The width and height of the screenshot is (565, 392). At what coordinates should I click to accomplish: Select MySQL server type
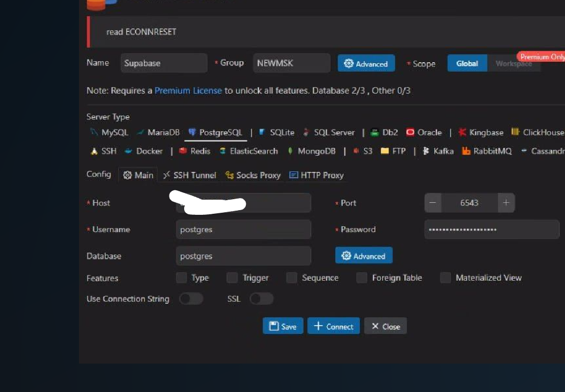109,132
